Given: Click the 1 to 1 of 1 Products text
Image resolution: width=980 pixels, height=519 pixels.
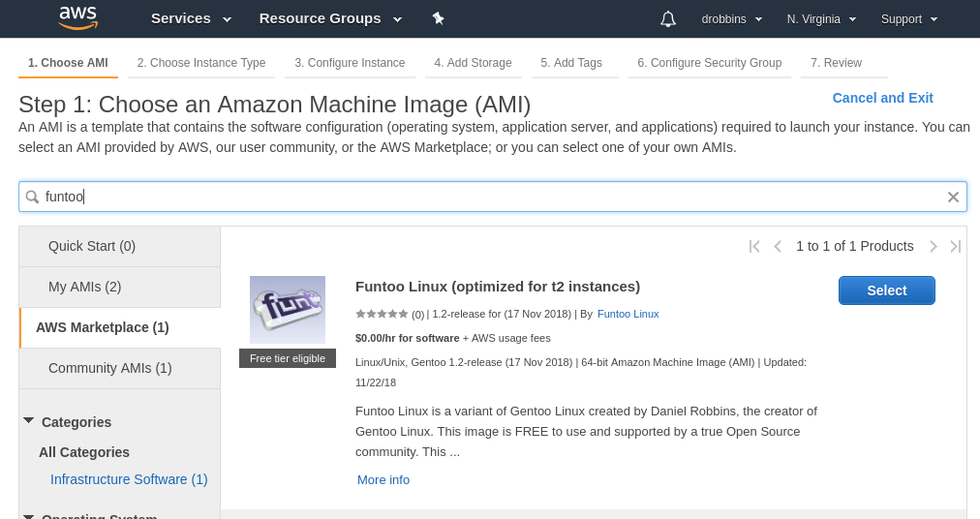Looking at the screenshot, I should click(854, 246).
